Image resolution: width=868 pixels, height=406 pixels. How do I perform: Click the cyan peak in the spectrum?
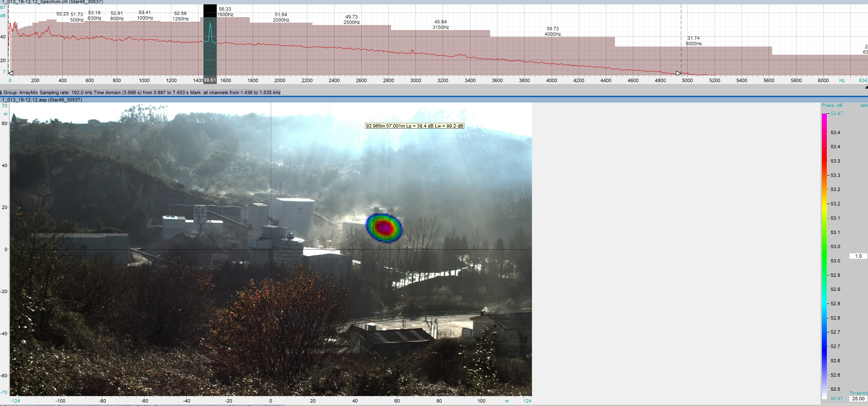pyautogui.click(x=210, y=32)
